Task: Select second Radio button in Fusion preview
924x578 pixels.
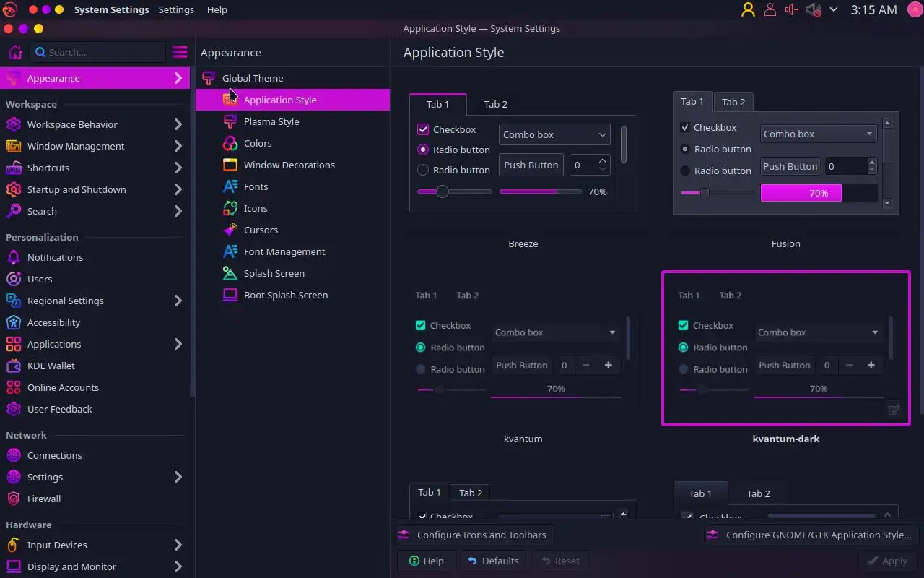Action: click(x=685, y=171)
